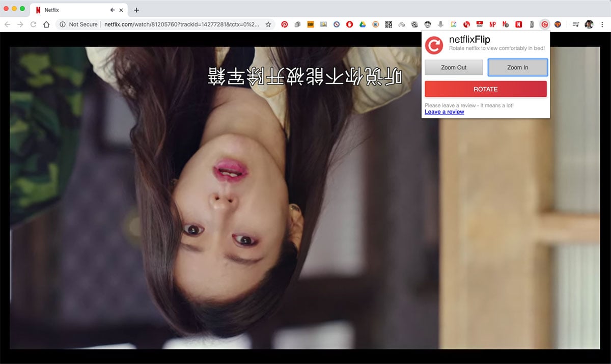Open the QR code extension

pos(388,24)
